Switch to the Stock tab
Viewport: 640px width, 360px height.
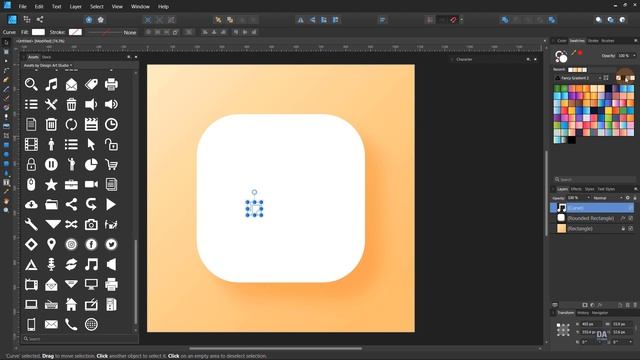pos(47,57)
